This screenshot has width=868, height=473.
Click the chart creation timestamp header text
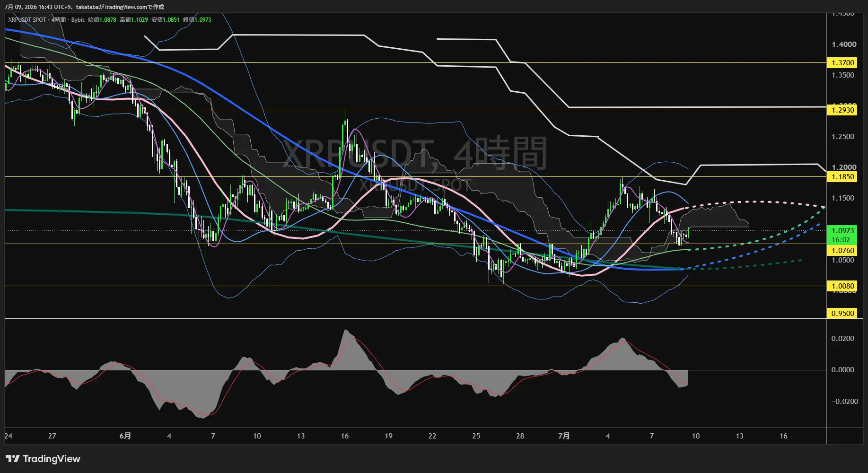[85, 7]
